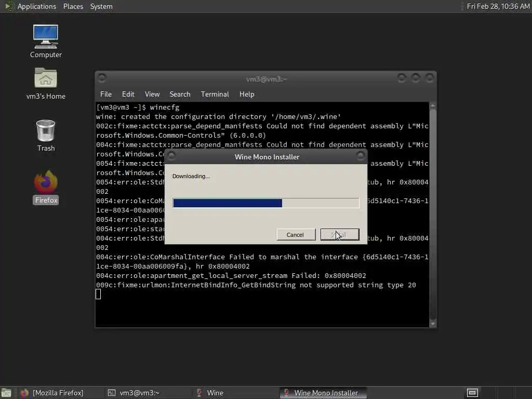Screen dimensions: 532x399
Task: Open the terminal Help menu
Action: tap(247, 95)
